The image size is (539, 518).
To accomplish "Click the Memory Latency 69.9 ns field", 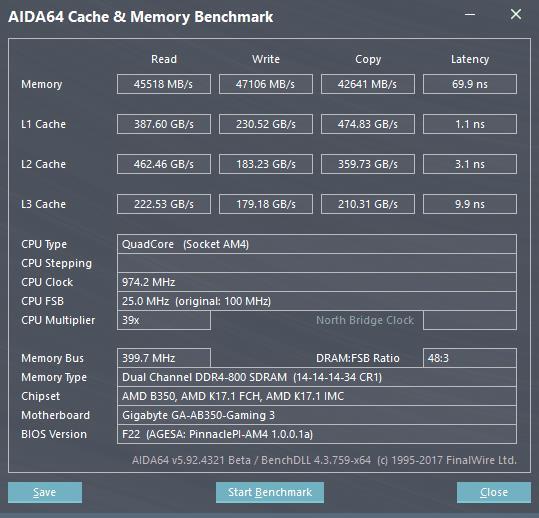I will click(x=470, y=84).
